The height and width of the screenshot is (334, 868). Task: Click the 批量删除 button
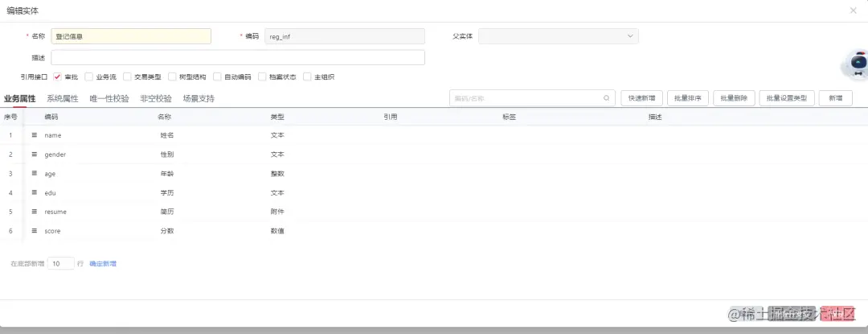coord(734,98)
